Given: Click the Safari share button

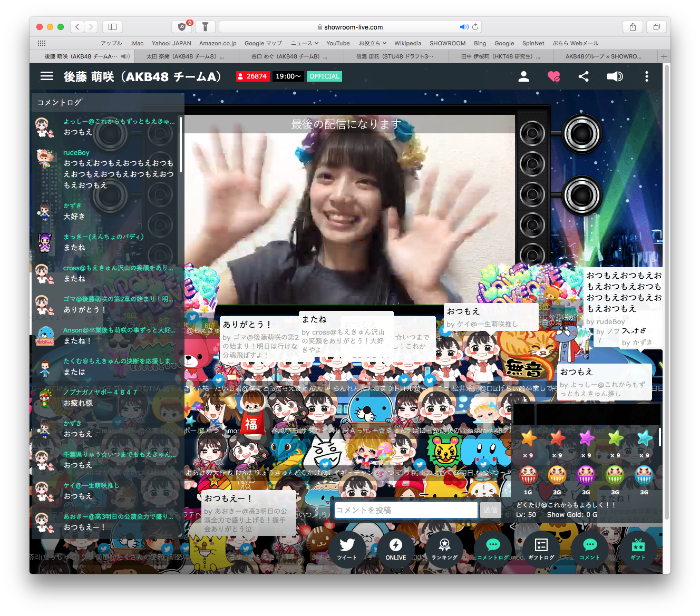Looking at the screenshot, I should tap(633, 27).
